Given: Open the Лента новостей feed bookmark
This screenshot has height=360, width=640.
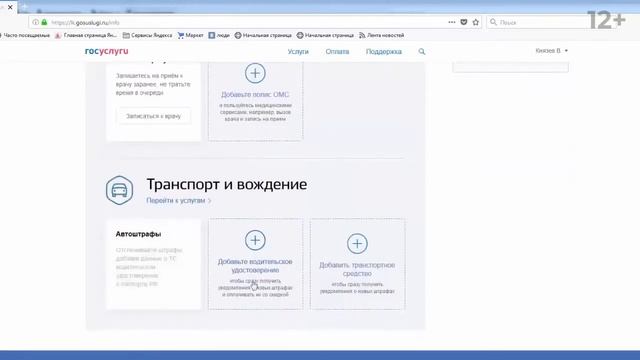Looking at the screenshot, I should (x=382, y=36).
